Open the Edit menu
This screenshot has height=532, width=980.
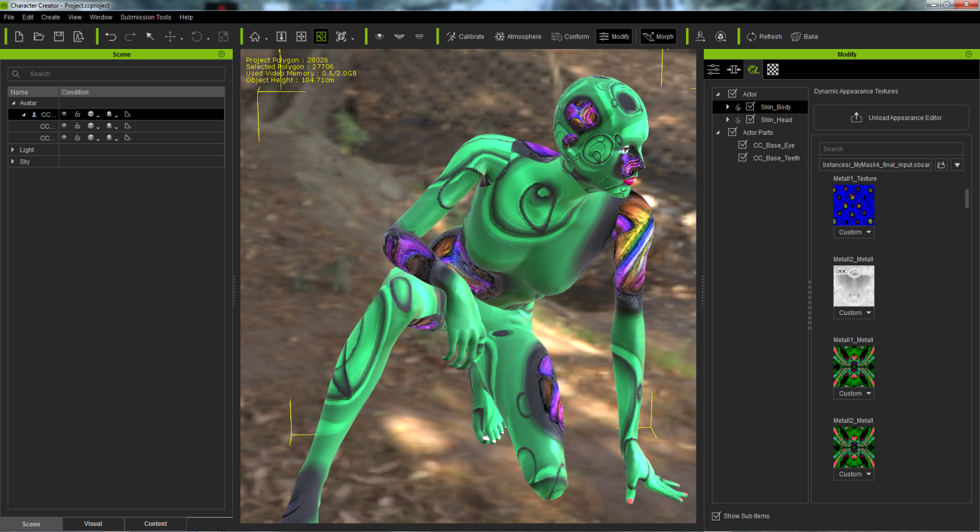28,17
